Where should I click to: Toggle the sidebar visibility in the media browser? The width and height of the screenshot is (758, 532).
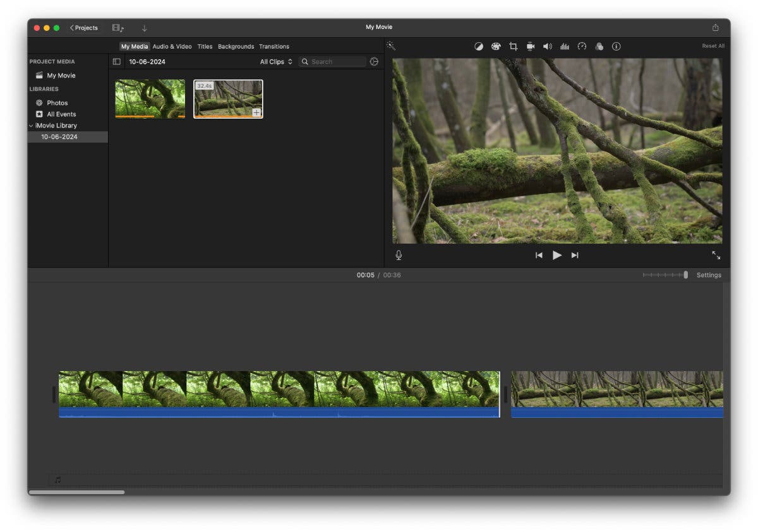pos(117,61)
